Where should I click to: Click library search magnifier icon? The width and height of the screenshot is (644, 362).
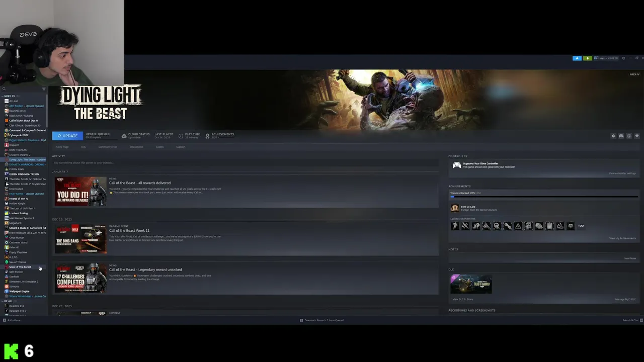point(4,89)
